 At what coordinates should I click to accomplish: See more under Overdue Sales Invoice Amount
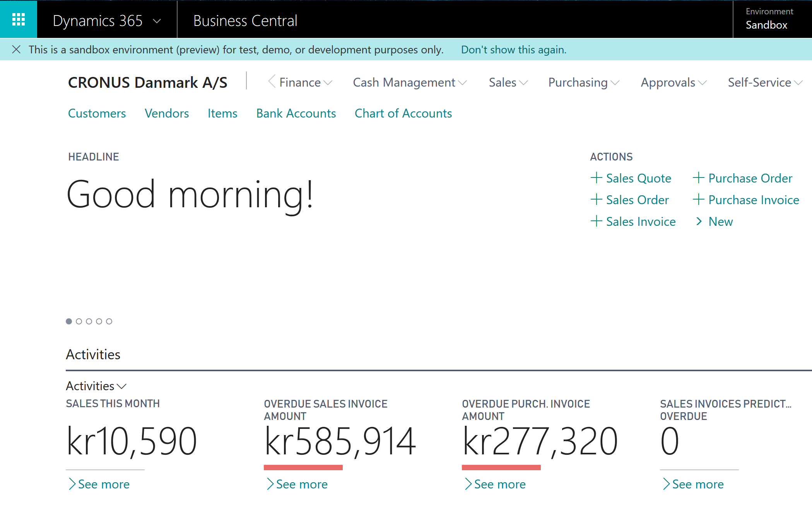point(297,484)
